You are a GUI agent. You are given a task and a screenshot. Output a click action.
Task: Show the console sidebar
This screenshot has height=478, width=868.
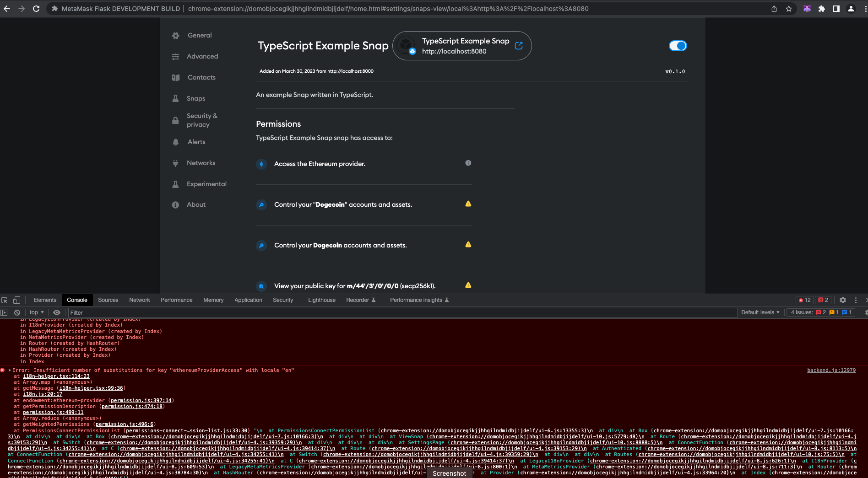tap(4, 312)
